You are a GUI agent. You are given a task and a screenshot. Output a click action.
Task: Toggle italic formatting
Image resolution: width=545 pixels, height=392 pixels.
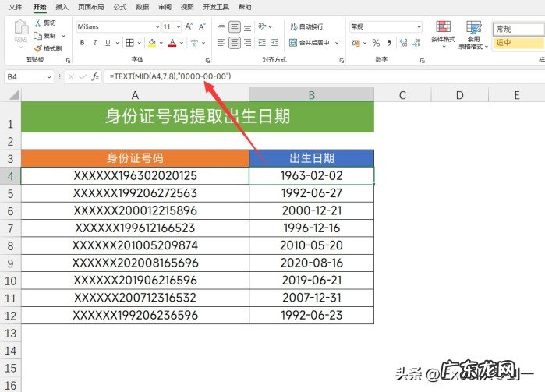[x=95, y=43]
